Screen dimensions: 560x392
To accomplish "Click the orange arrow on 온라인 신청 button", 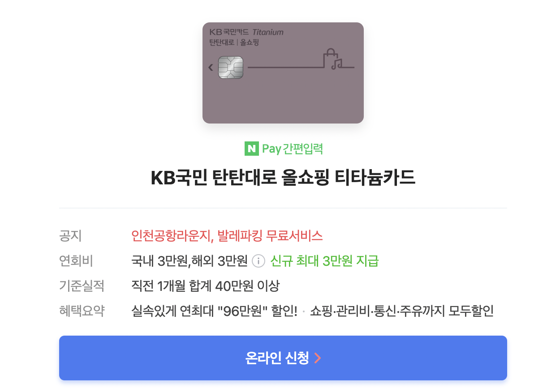I will (317, 358).
